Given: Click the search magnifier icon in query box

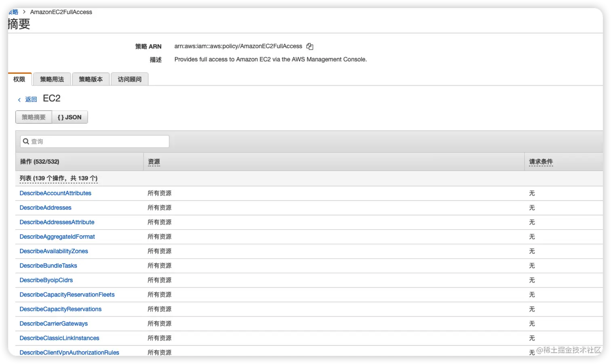Looking at the screenshot, I should 26,141.
